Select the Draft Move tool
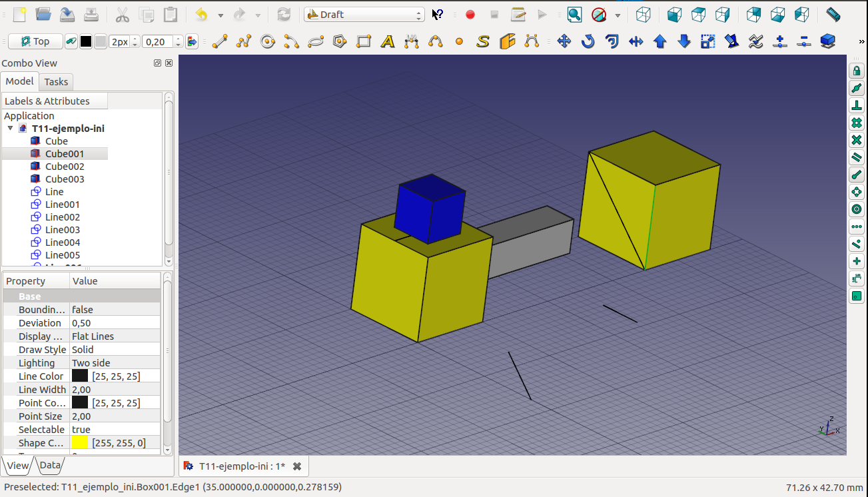This screenshot has width=868, height=497. coord(564,42)
